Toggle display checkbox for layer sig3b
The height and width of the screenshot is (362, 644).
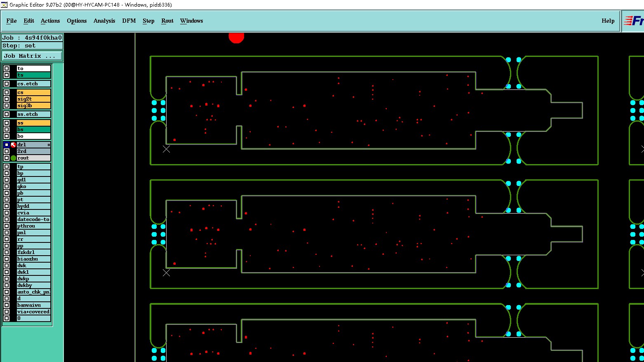point(7,106)
